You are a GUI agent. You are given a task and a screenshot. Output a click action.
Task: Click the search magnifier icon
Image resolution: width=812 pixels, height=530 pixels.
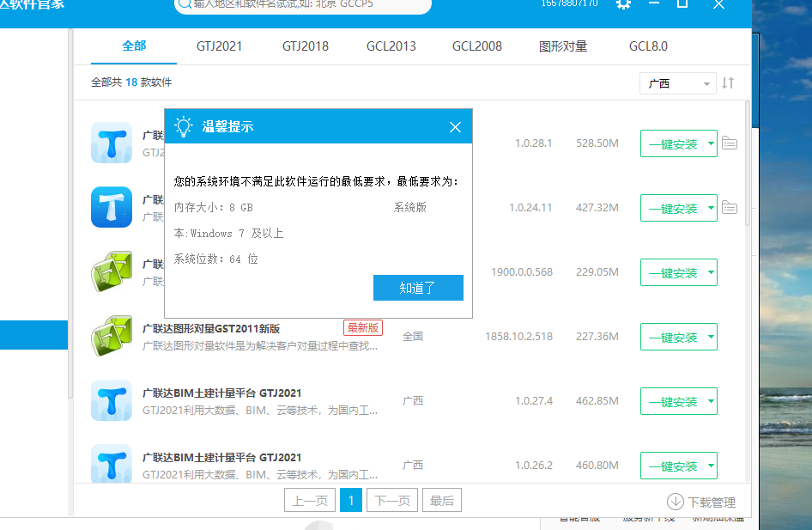click(185, 4)
